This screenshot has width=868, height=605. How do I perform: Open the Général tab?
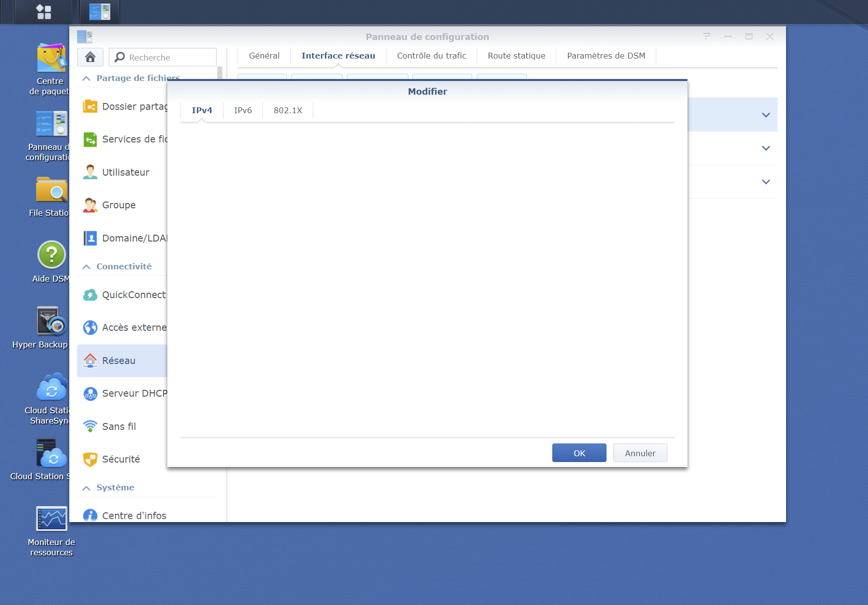(264, 56)
